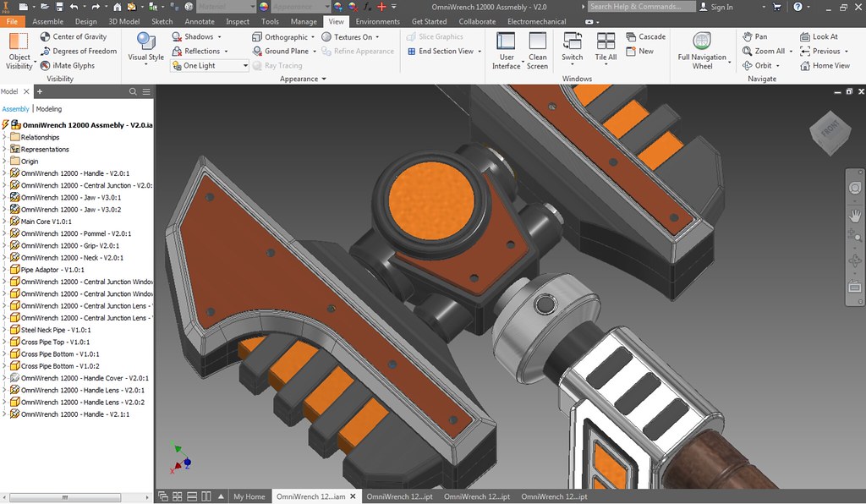Image resolution: width=866 pixels, height=504 pixels.
Task: Cascade the open windows
Action: [645, 36]
